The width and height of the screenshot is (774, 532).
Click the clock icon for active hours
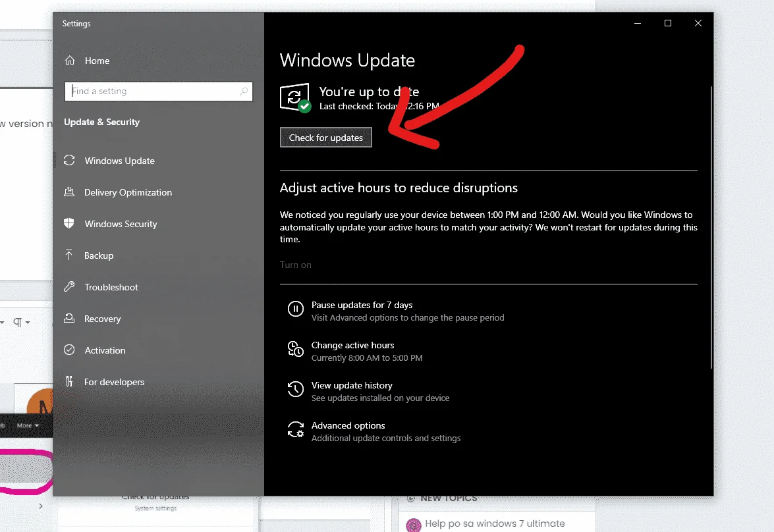pyautogui.click(x=296, y=349)
